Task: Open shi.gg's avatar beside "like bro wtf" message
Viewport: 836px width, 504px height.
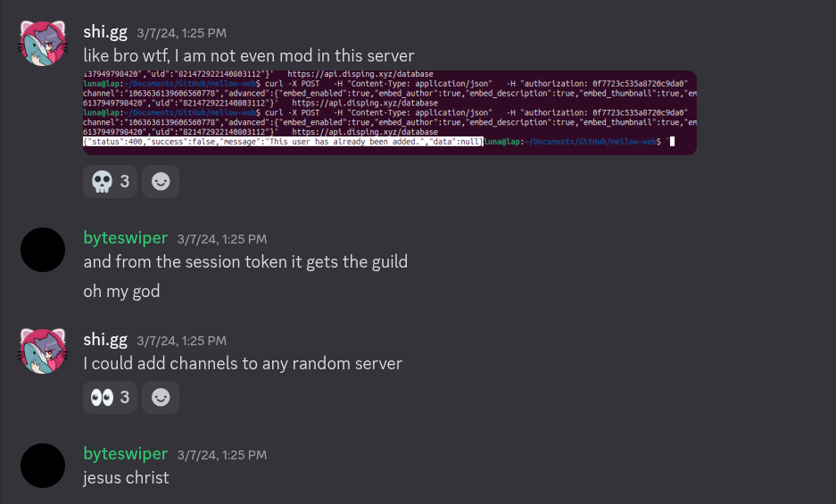Action: coord(43,41)
